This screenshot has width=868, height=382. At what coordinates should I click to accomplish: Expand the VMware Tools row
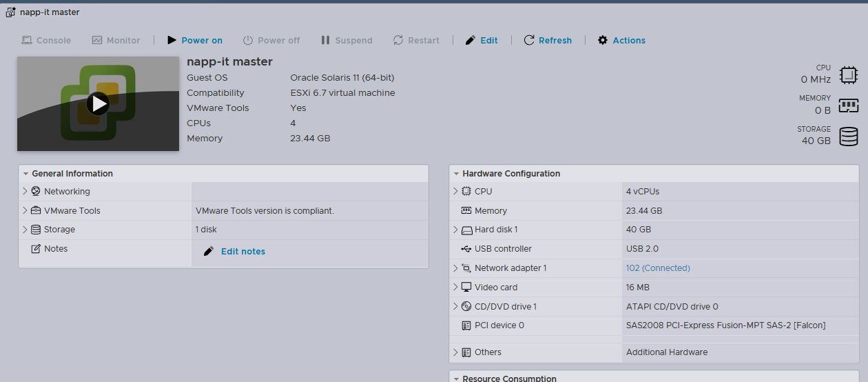pos(25,210)
